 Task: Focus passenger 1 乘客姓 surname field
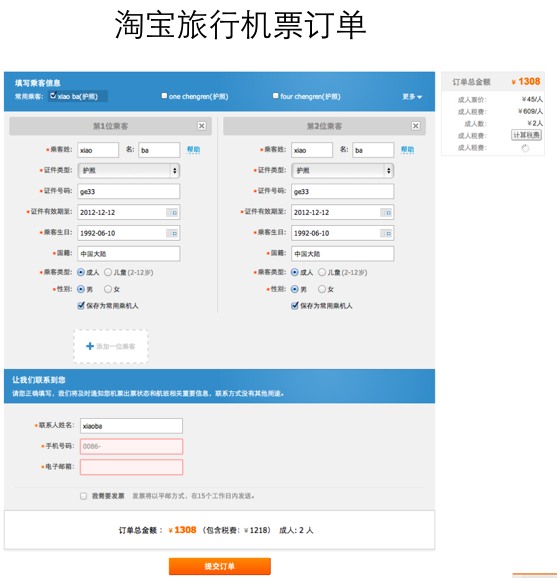(x=98, y=150)
